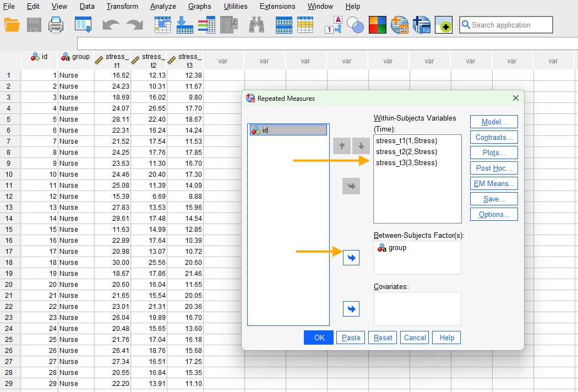Open the Edit menu

pyautogui.click(x=33, y=6)
